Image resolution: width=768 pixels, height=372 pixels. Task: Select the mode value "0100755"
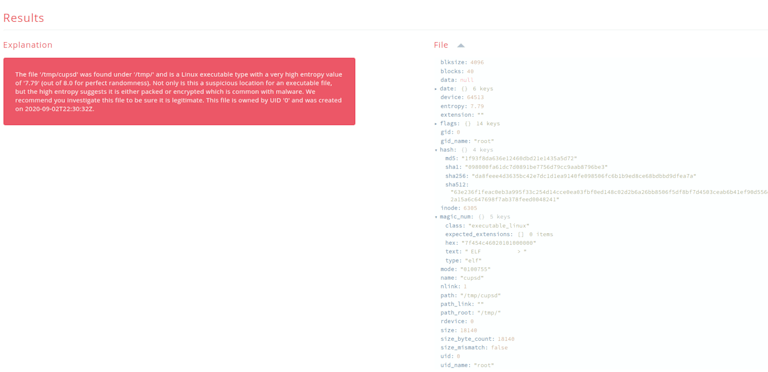click(475, 269)
